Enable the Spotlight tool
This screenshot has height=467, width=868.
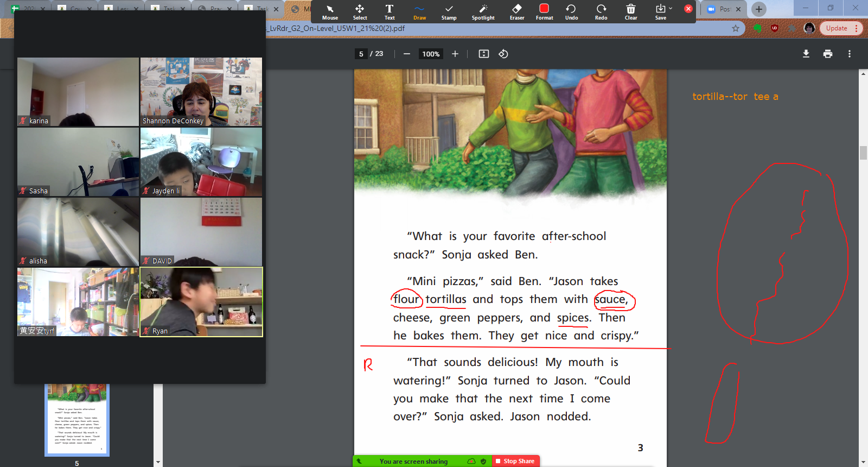(x=483, y=12)
